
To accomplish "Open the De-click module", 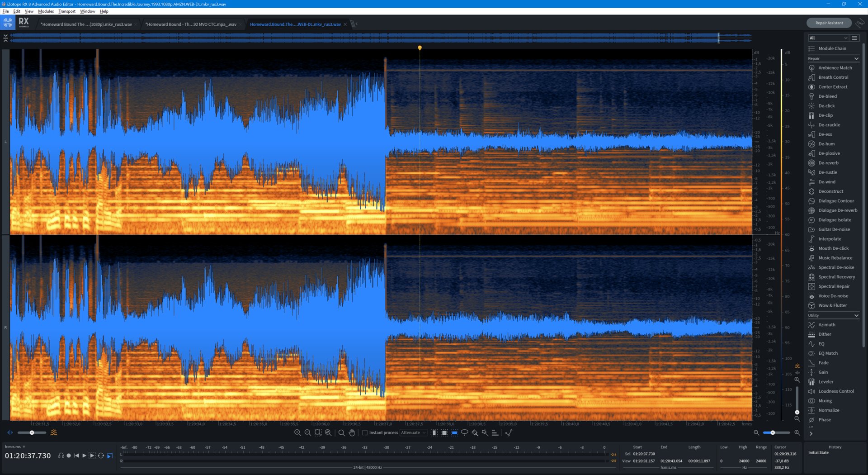I will tap(826, 106).
